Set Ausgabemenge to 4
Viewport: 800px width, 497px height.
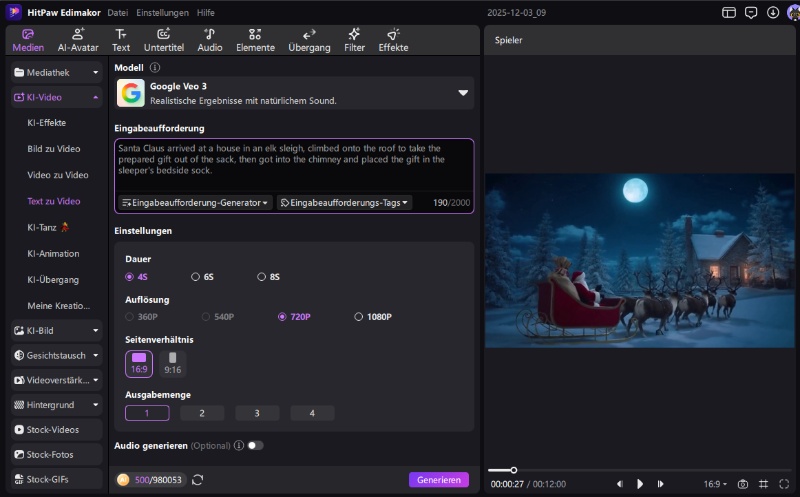pyautogui.click(x=312, y=413)
